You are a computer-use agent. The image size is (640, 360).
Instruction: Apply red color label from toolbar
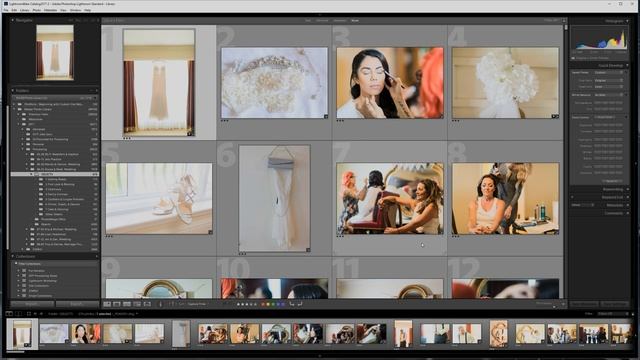(x=263, y=304)
